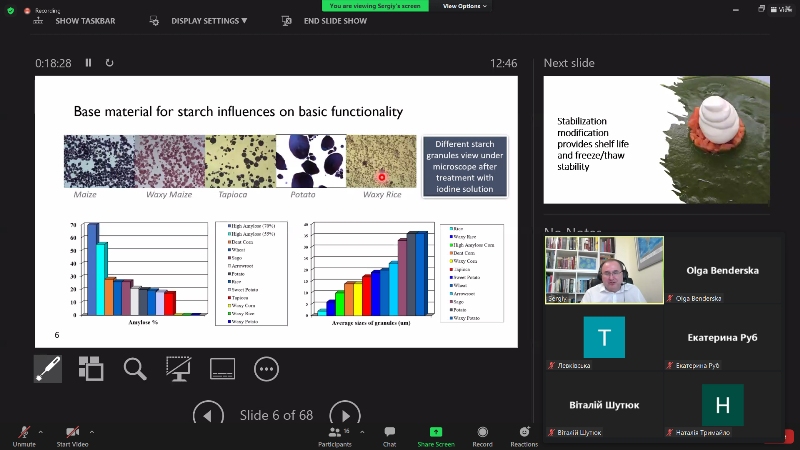Pause the presentation timer
Screen dimensions: 800x450
pyautogui.click(x=88, y=63)
